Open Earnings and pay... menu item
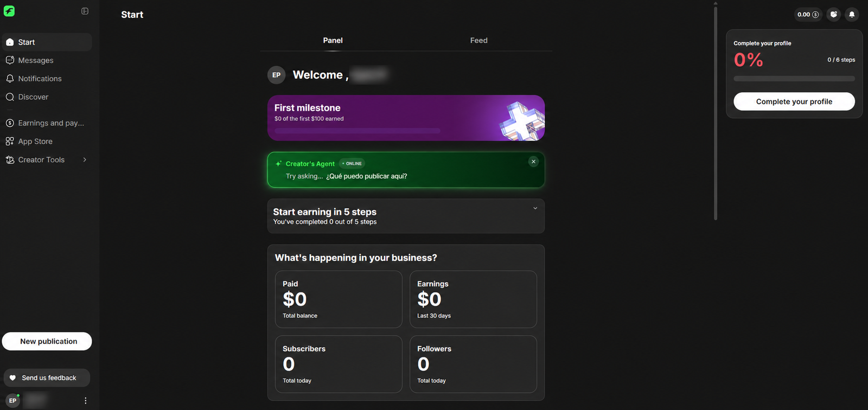The image size is (868, 410). point(47,123)
